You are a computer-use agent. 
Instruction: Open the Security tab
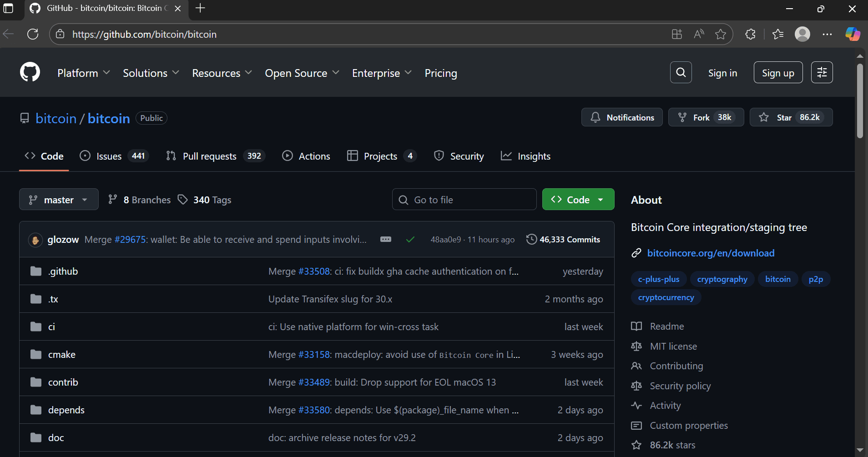(459, 156)
